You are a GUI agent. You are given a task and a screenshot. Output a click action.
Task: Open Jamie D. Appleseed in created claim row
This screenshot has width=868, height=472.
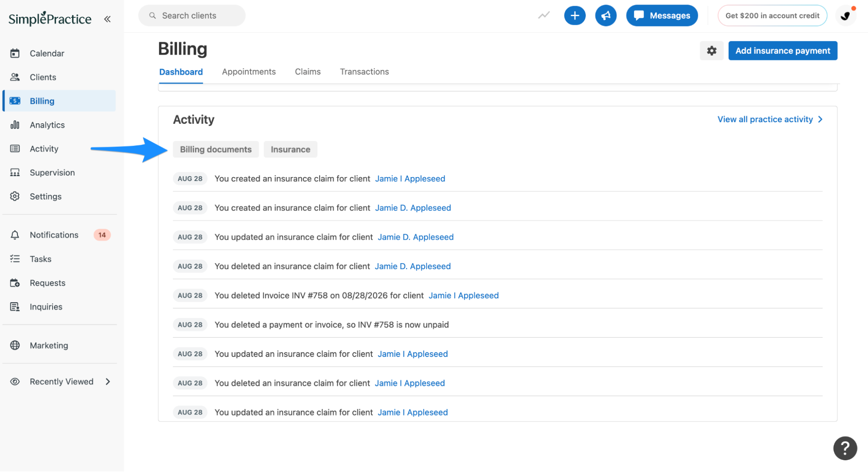tap(413, 208)
